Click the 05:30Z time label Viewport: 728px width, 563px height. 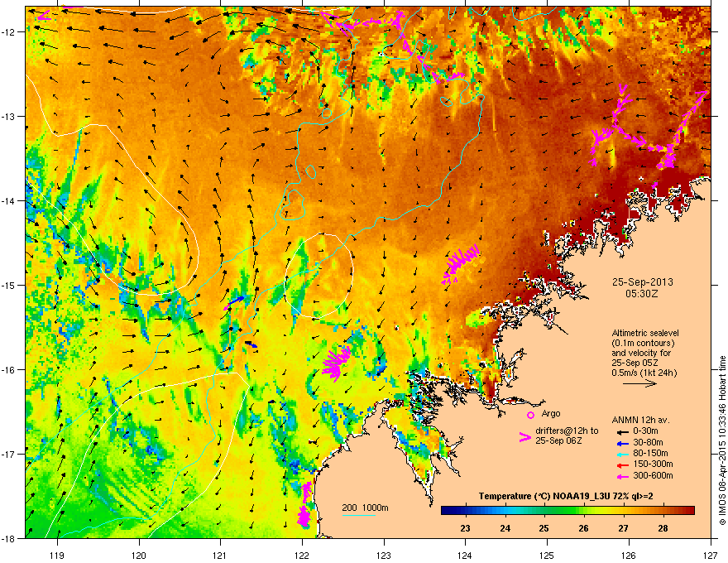[x=642, y=294]
